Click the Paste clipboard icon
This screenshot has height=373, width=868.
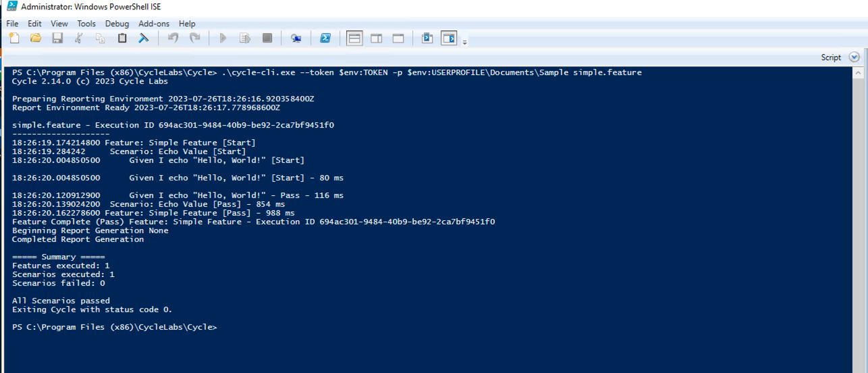click(122, 39)
